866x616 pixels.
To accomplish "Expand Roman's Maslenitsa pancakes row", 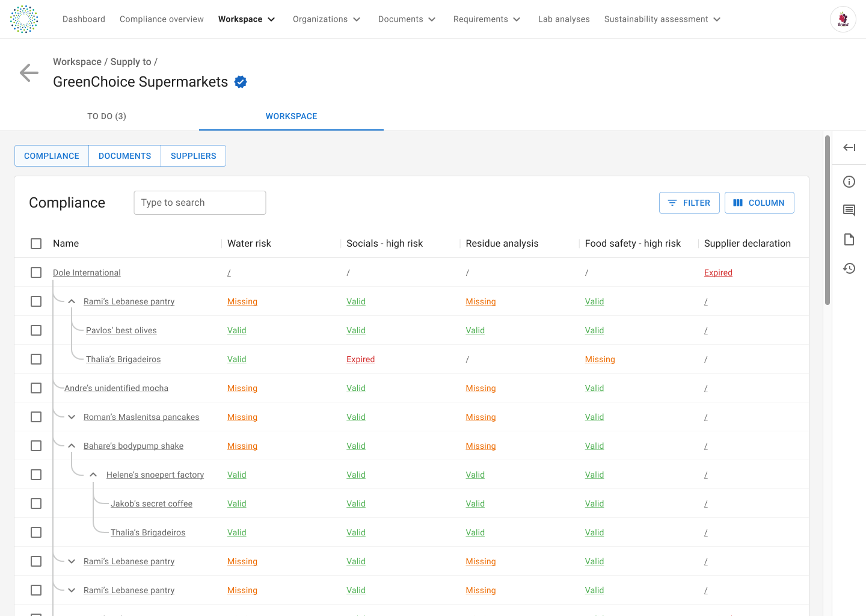I will (72, 417).
